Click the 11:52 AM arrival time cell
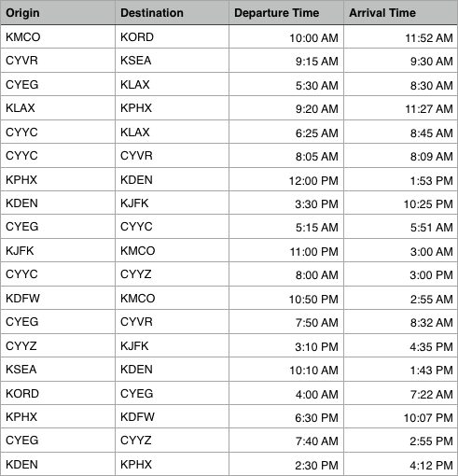Image resolution: width=458 pixels, height=476 pixels. pyautogui.click(x=400, y=36)
